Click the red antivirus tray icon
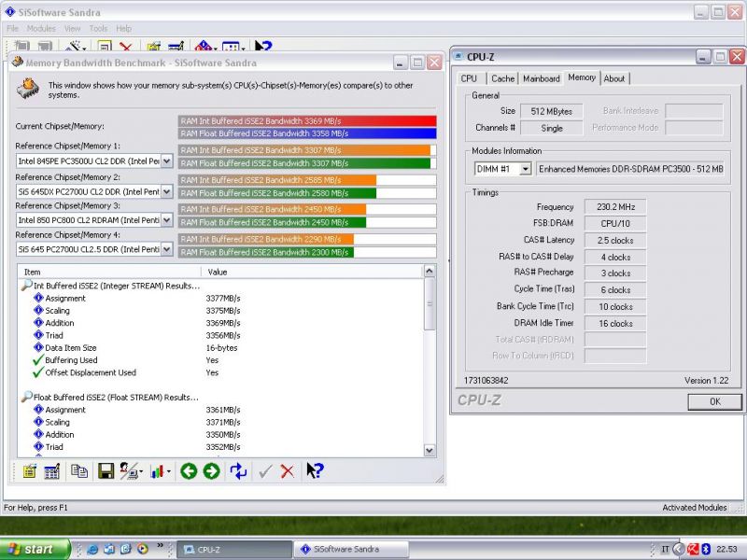The height and width of the screenshot is (560, 747). 693,550
